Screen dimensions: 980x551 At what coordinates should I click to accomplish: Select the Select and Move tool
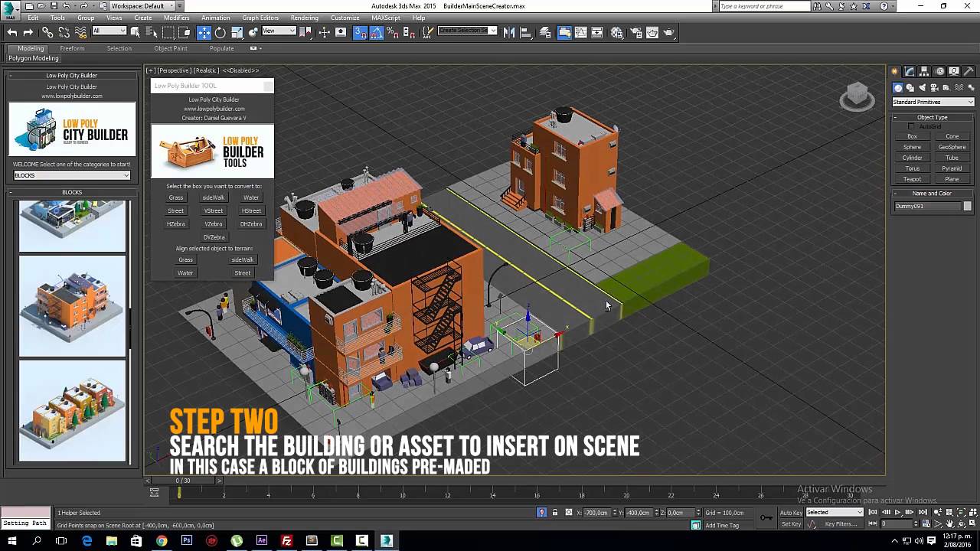click(204, 33)
